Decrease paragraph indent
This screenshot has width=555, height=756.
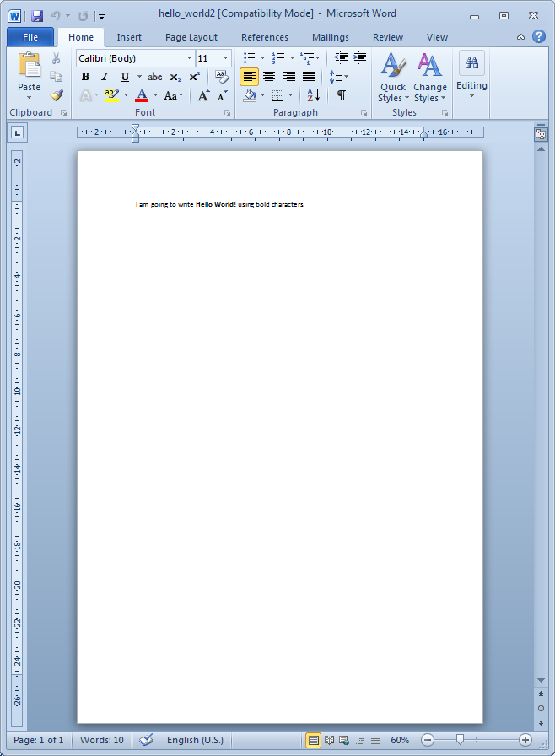coord(341,58)
